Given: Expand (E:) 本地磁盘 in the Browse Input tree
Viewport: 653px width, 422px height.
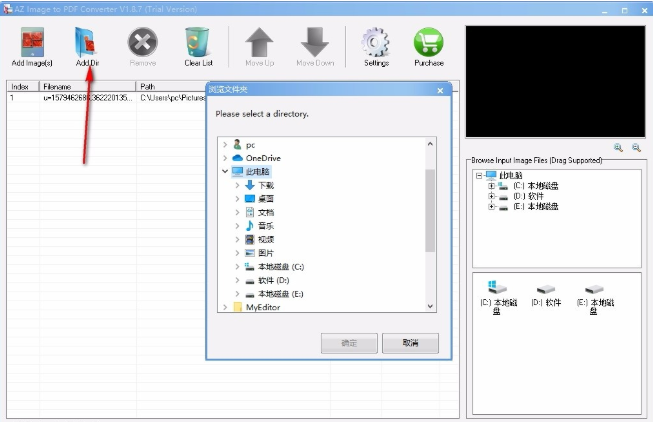Looking at the screenshot, I should [491, 206].
